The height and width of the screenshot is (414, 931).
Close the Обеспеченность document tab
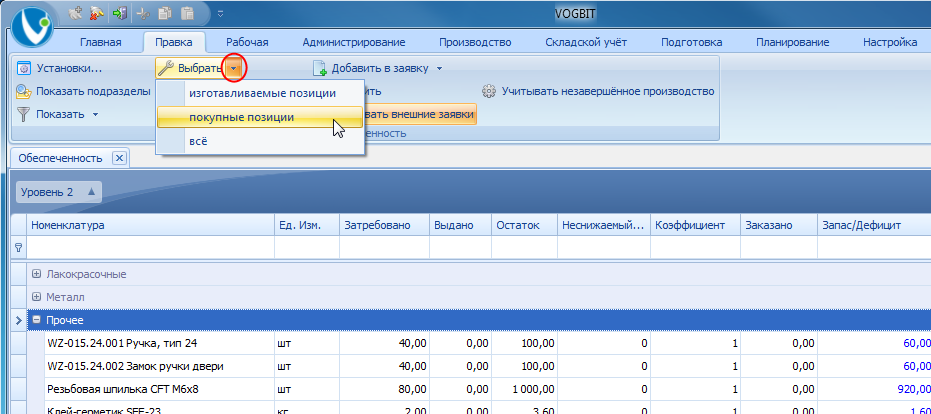click(119, 158)
